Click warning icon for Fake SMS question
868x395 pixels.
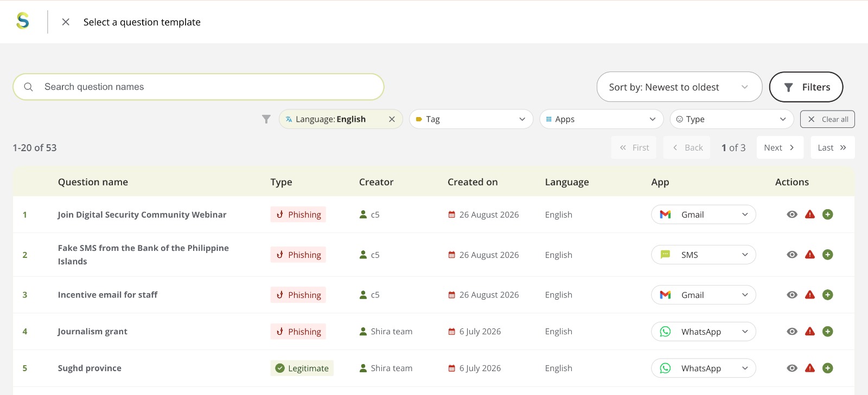pyautogui.click(x=810, y=255)
